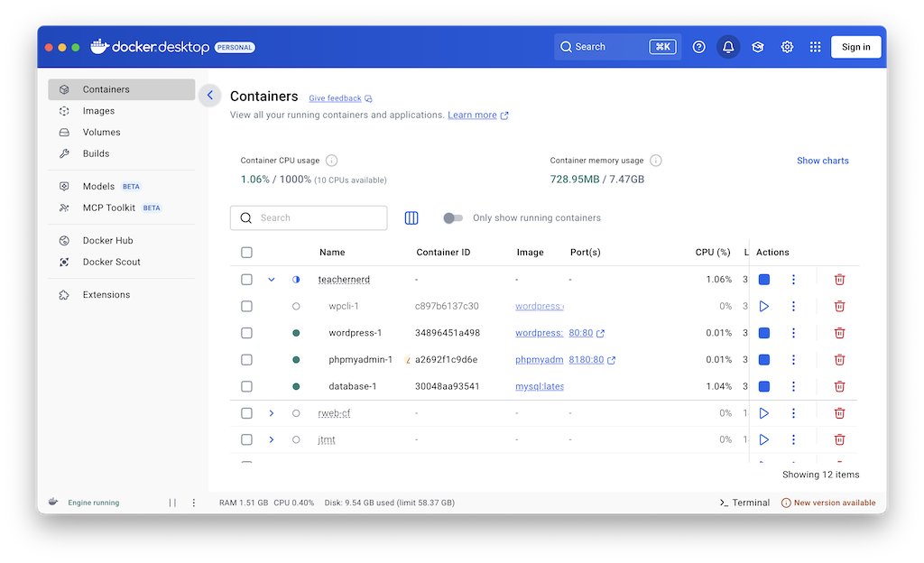Delete the wpcli-1 container
This screenshot has height=563, width=924.
[x=839, y=306]
